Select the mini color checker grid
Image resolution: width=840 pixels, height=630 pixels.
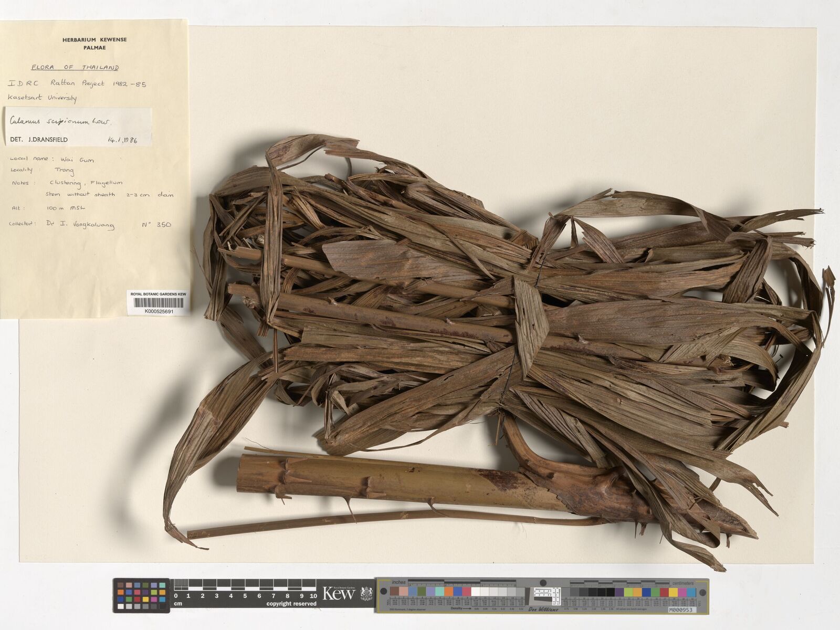tap(141, 595)
